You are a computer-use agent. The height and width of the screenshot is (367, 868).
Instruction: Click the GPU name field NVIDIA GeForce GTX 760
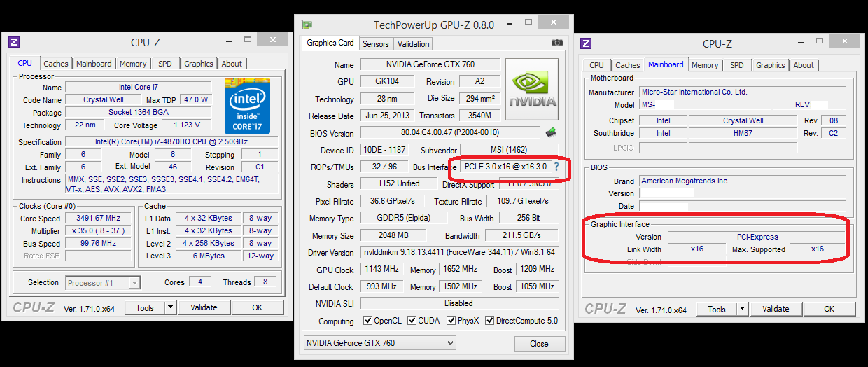(430, 64)
